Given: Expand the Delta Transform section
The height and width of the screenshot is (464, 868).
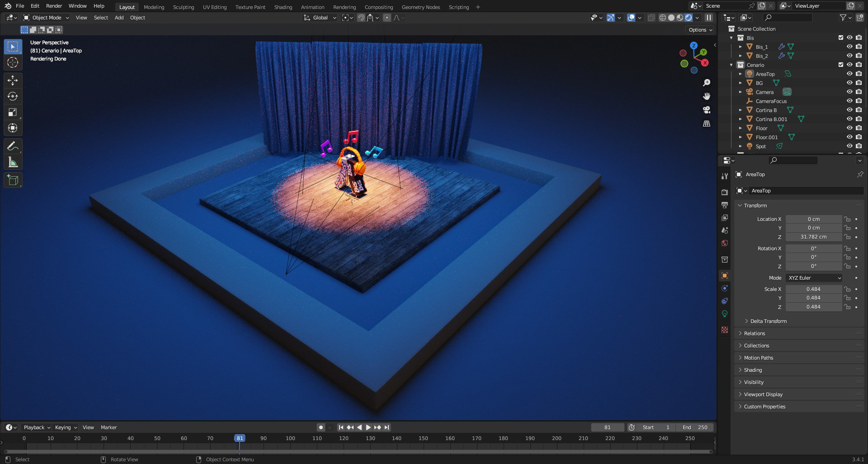Looking at the screenshot, I should (768, 321).
